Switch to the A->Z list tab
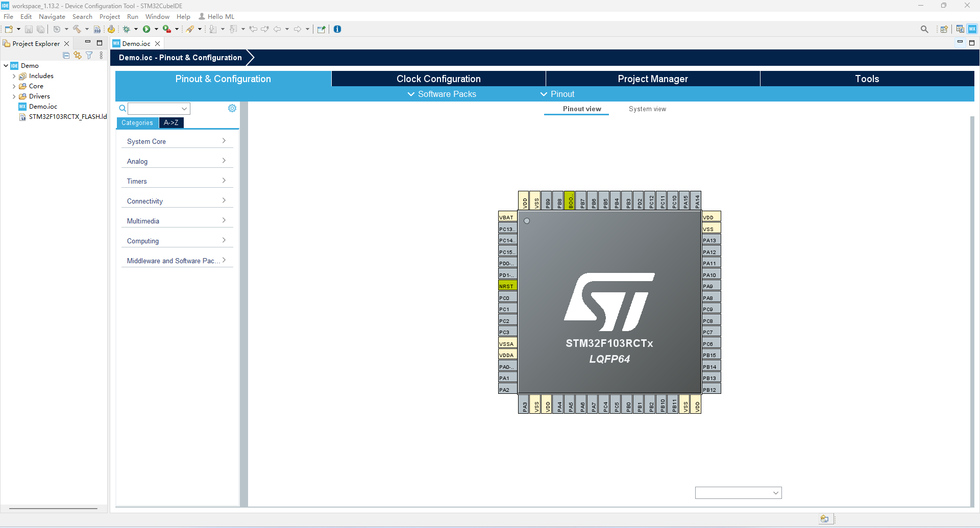980x528 pixels. [x=171, y=122]
